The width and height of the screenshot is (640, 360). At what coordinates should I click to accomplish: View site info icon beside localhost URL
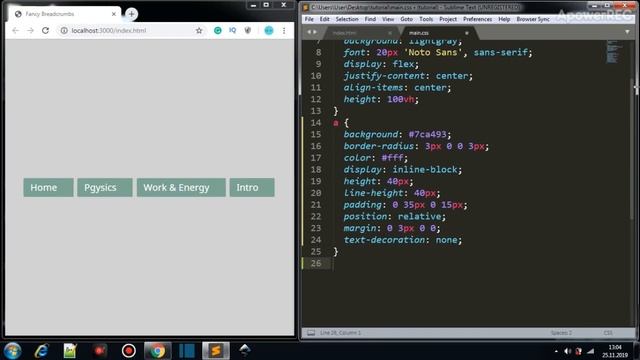(x=64, y=31)
